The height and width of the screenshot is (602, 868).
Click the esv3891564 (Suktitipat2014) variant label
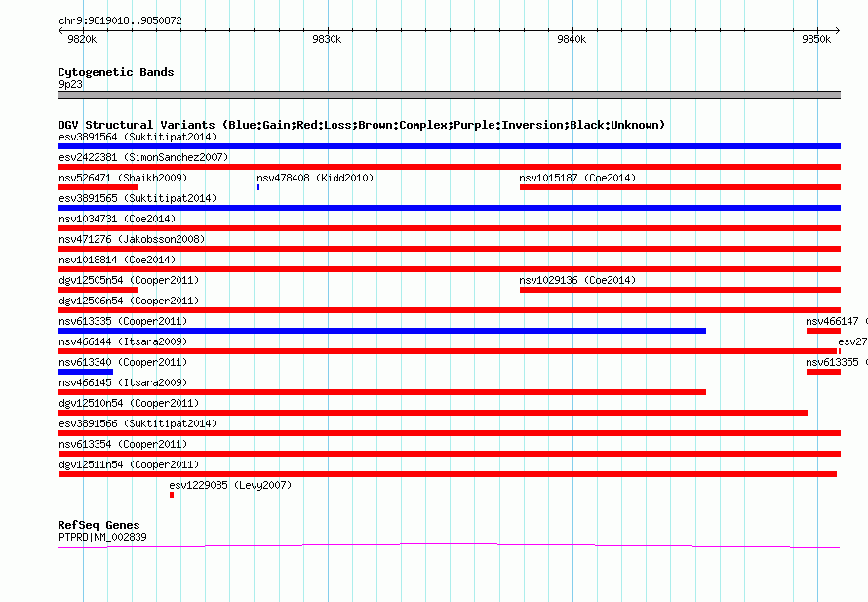click(138, 137)
